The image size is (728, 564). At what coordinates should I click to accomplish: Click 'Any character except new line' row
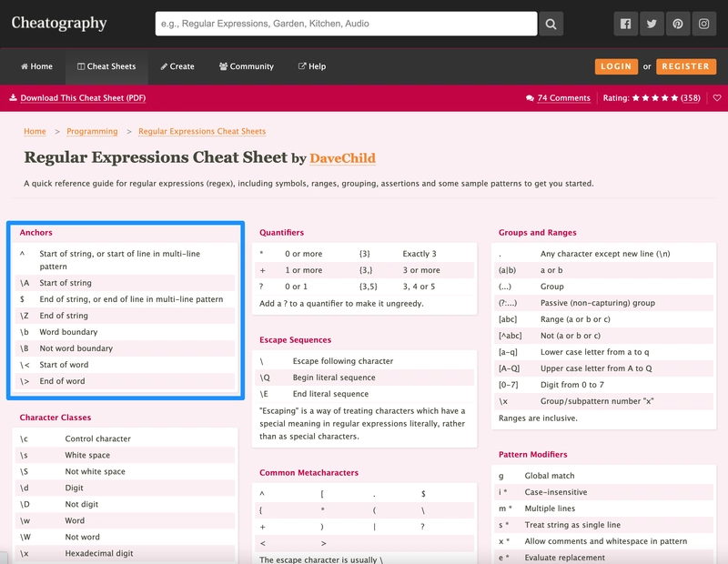[603, 254]
